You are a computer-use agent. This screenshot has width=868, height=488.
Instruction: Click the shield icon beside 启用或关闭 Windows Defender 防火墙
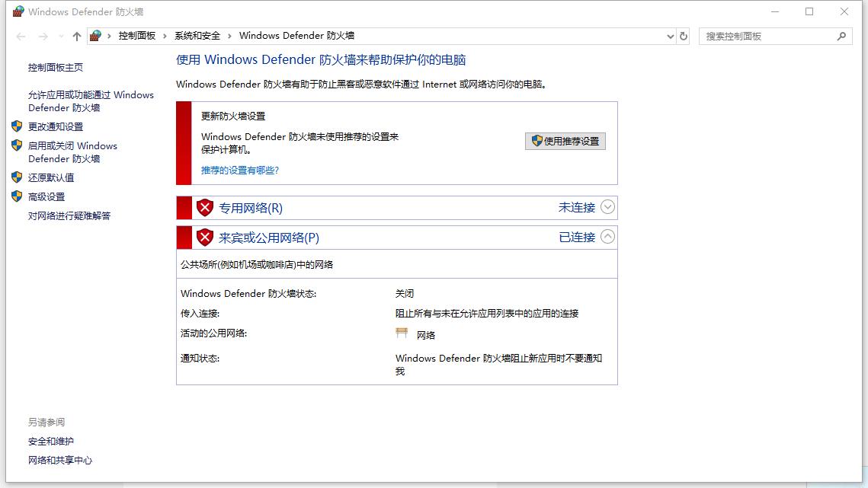pyautogui.click(x=17, y=145)
